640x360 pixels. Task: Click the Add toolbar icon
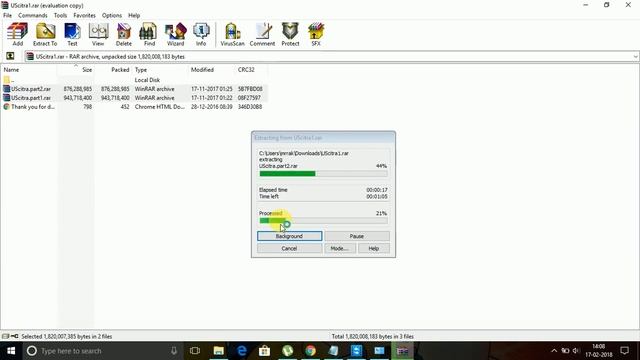(x=18, y=34)
